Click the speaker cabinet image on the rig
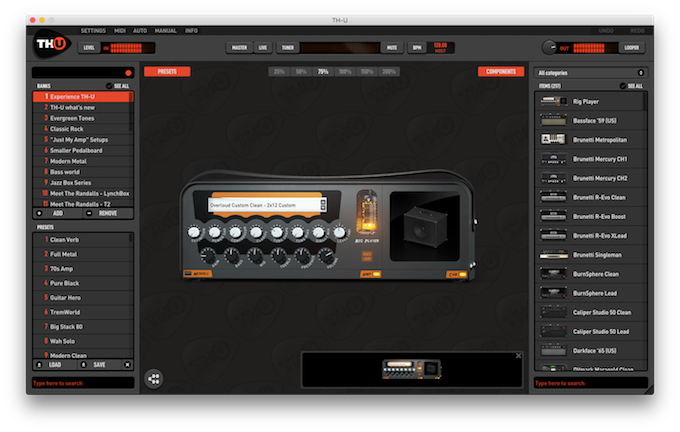Image resolution: width=680 pixels, height=432 pixels. pyautogui.click(x=425, y=226)
